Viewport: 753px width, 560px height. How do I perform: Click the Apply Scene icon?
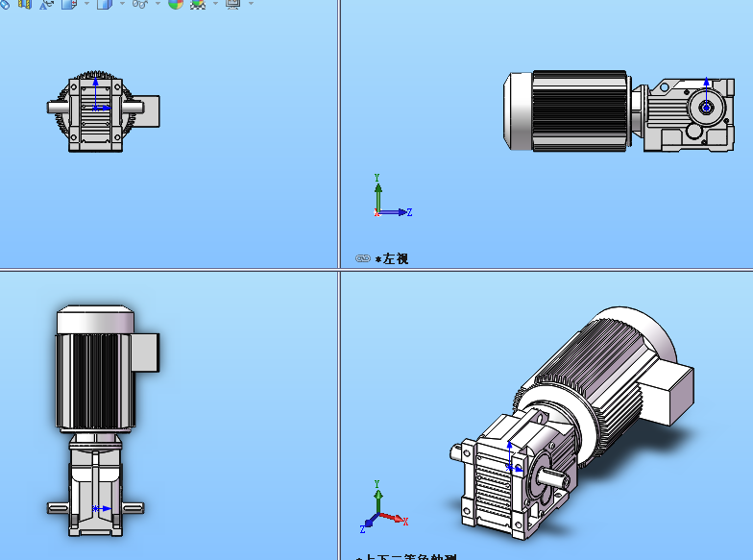pos(198,4)
